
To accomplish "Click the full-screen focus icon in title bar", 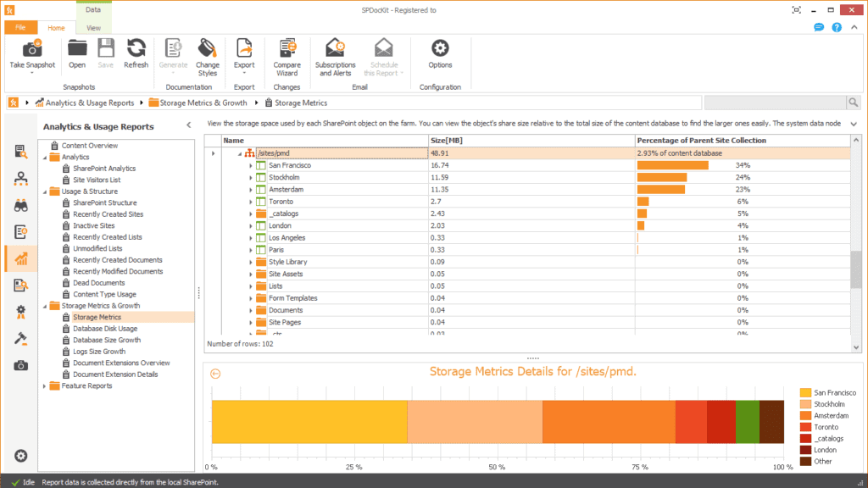I will click(797, 10).
